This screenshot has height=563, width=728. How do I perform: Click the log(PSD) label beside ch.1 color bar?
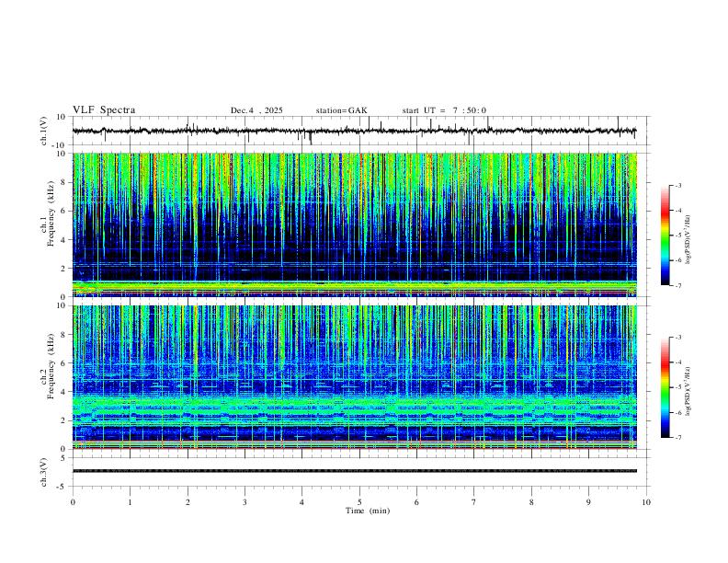(688, 239)
